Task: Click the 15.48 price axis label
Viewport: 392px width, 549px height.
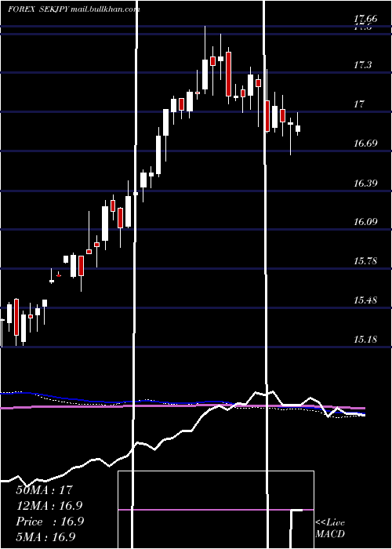Action: click(x=365, y=300)
